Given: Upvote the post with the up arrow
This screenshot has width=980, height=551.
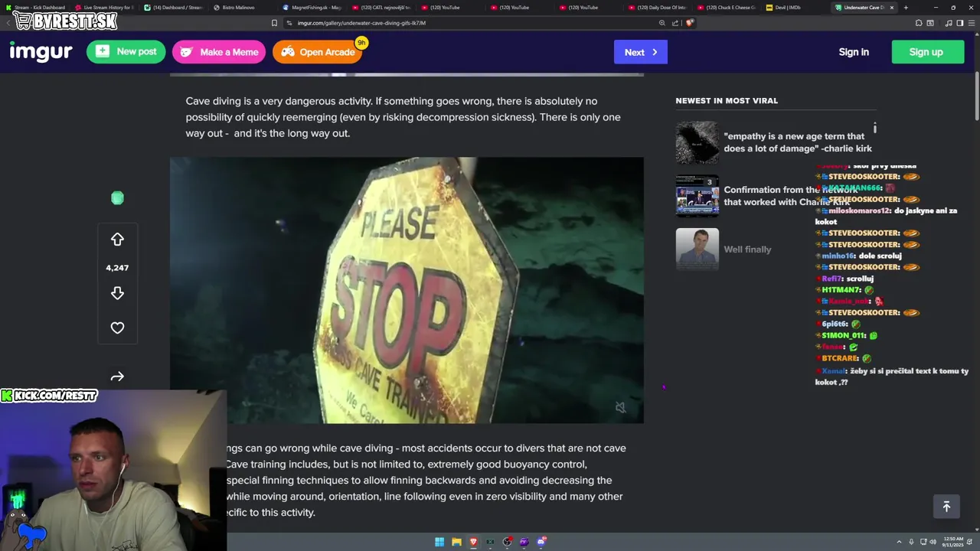Looking at the screenshot, I should click(117, 240).
